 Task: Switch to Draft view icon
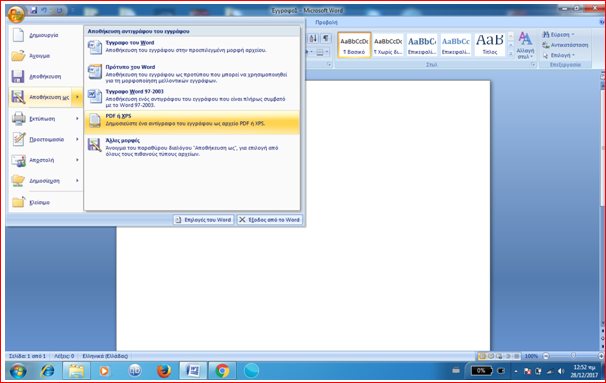click(516, 356)
